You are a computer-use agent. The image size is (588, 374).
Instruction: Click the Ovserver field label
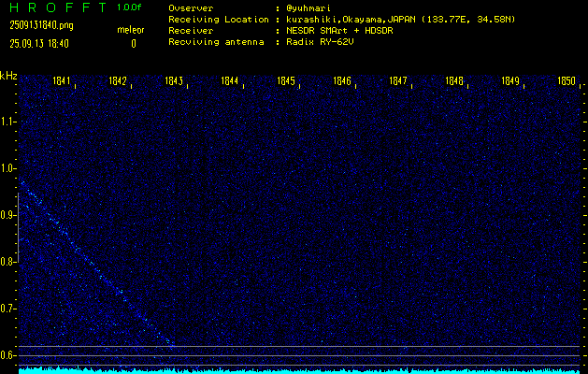pyautogui.click(x=191, y=8)
